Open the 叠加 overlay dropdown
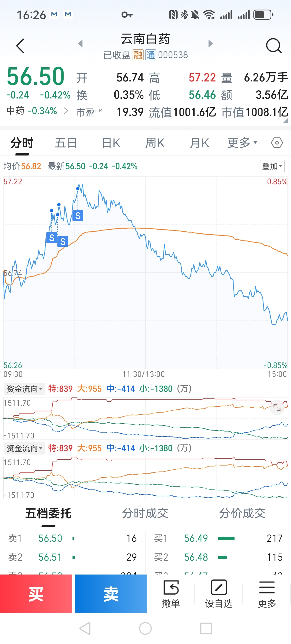The height and width of the screenshot is (644, 291). click(x=272, y=166)
